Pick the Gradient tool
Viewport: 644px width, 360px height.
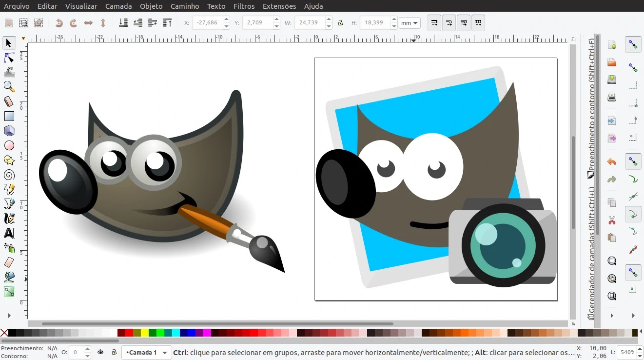(9, 292)
